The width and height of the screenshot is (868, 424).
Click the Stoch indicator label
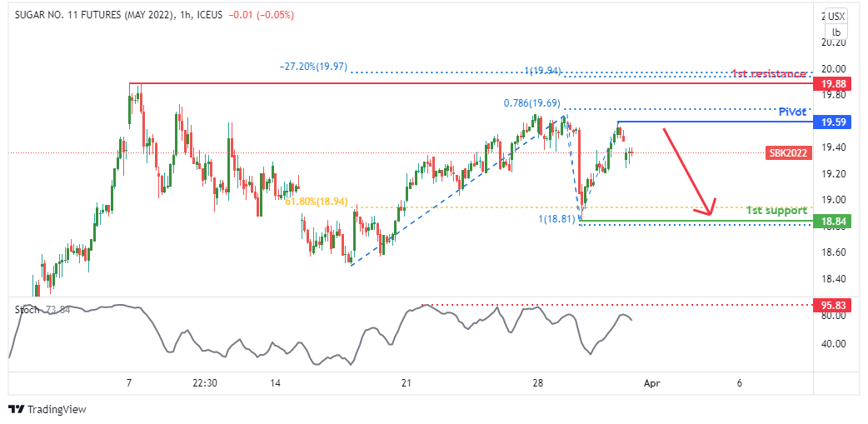[x=27, y=310]
